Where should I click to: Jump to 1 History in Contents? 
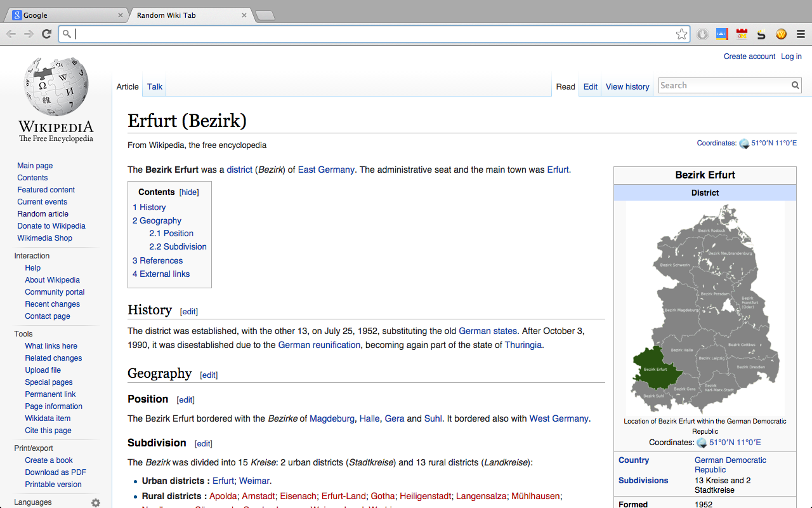[149, 208]
